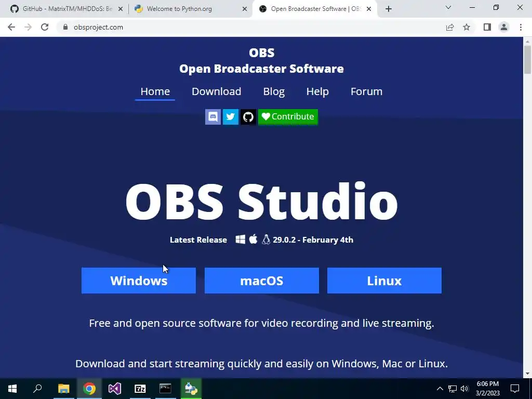Open the Python installer taskbar icon
This screenshot has width=532, height=399.
(191, 389)
